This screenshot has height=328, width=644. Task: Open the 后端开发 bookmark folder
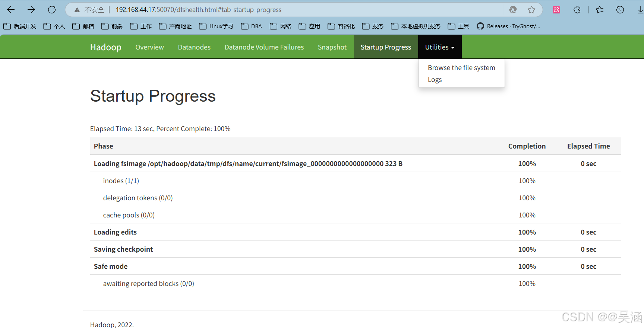tap(20, 26)
